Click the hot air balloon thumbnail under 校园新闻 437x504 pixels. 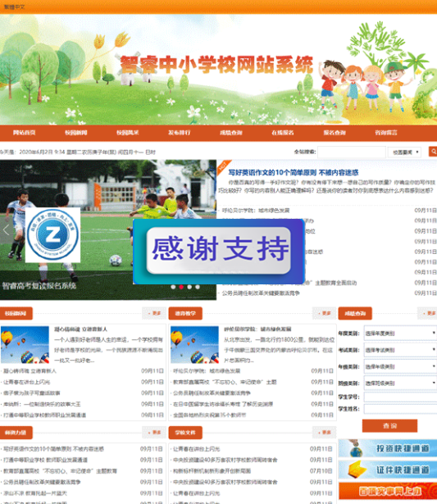tap(25, 344)
